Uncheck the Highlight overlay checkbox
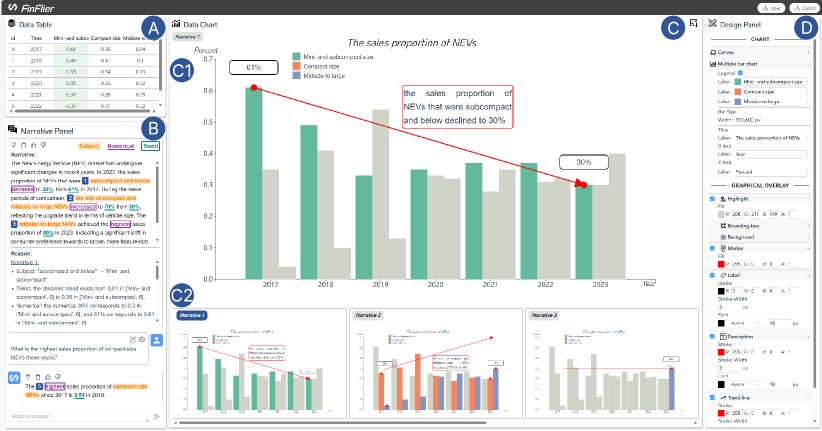This screenshot has width=822, height=431. 712,199
